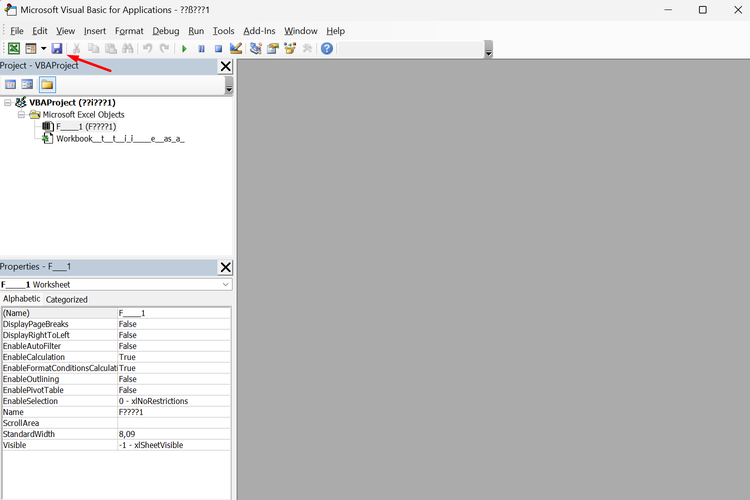
Task: Open the Insert menu
Action: pos(95,31)
